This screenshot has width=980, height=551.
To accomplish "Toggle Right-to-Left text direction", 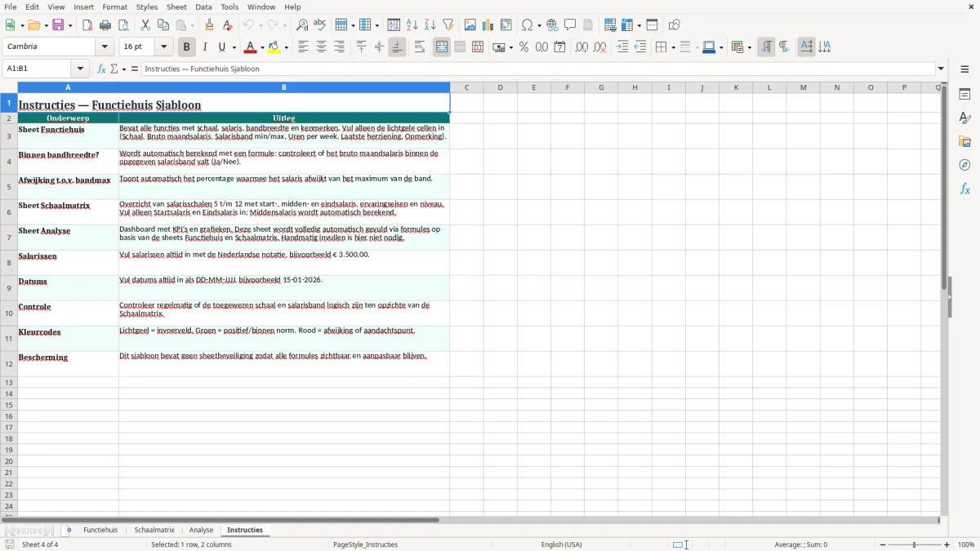I will click(x=784, y=47).
